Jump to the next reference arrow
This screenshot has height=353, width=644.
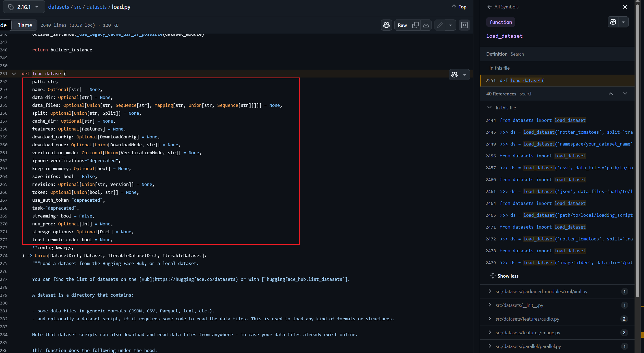625,94
